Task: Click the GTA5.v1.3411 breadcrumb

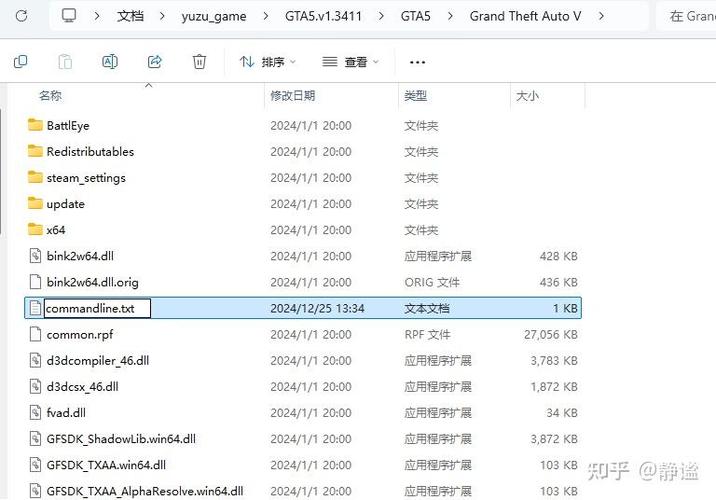Action: point(323,16)
